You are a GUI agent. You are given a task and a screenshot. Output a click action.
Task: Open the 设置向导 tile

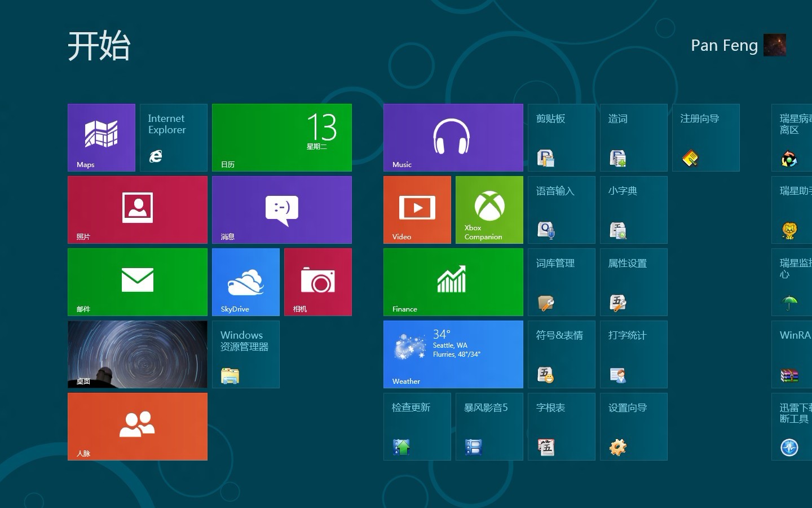coord(634,427)
